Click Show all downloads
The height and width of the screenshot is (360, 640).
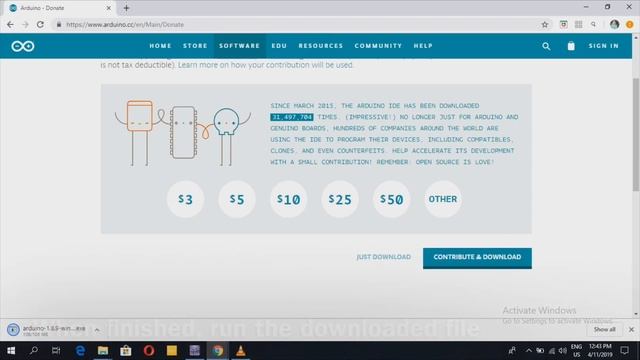pyautogui.click(x=604, y=329)
